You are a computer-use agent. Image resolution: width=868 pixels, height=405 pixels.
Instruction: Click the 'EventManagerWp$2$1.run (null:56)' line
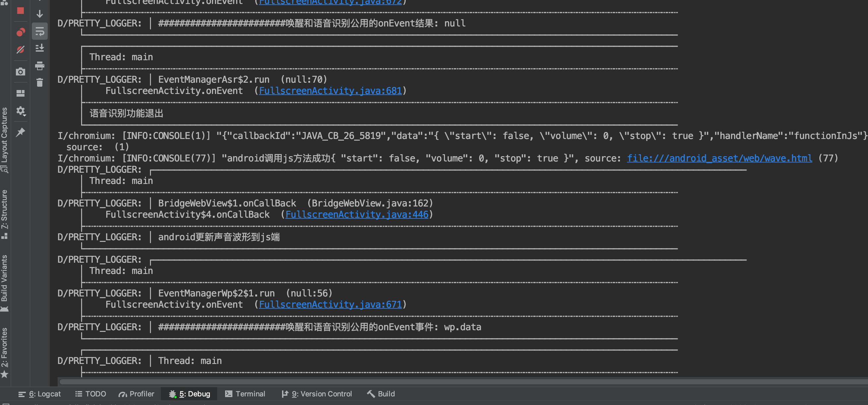click(x=245, y=293)
